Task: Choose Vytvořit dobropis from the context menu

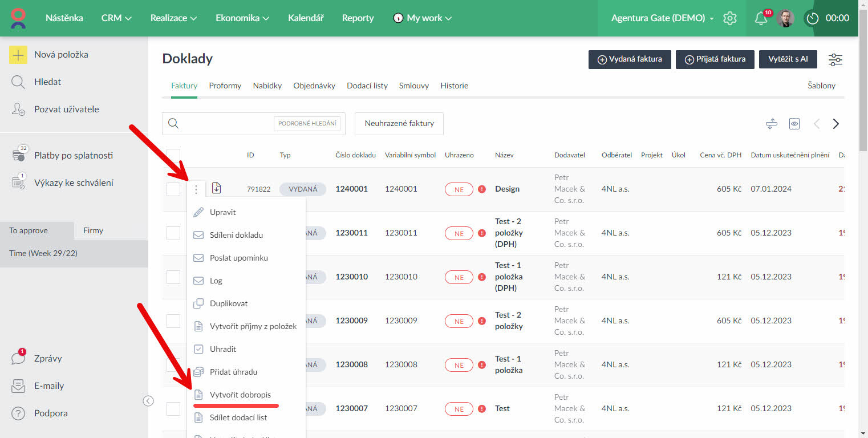Action: point(240,395)
